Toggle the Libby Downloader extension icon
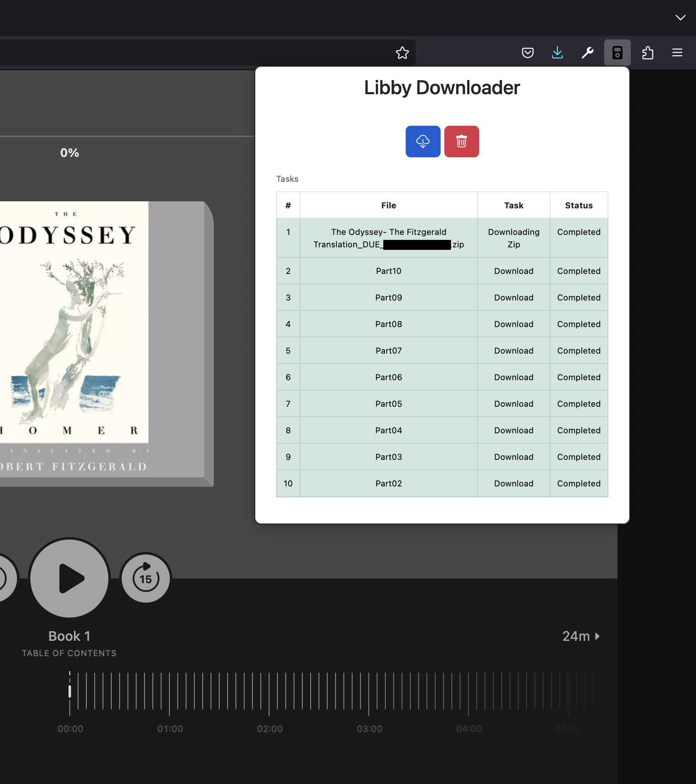Screen dimensions: 696x784 617,53
